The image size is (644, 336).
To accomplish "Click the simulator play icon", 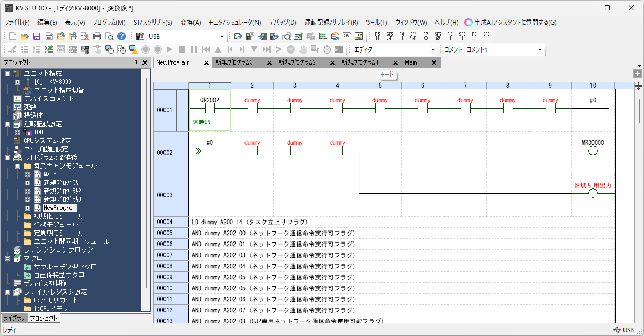I will [x=169, y=49].
